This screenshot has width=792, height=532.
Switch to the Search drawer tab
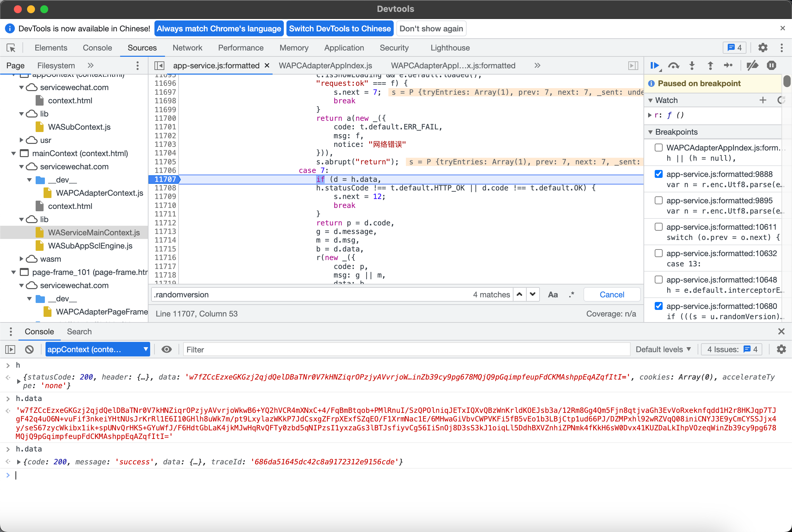click(x=79, y=331)
